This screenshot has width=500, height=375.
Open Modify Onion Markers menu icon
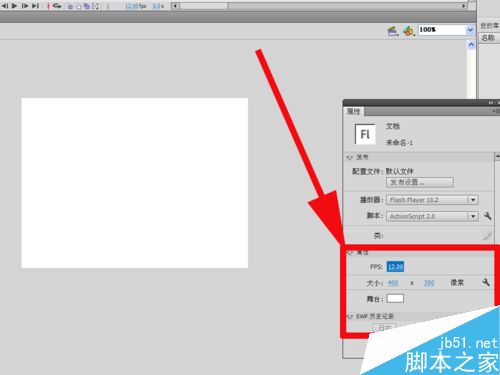95,6
